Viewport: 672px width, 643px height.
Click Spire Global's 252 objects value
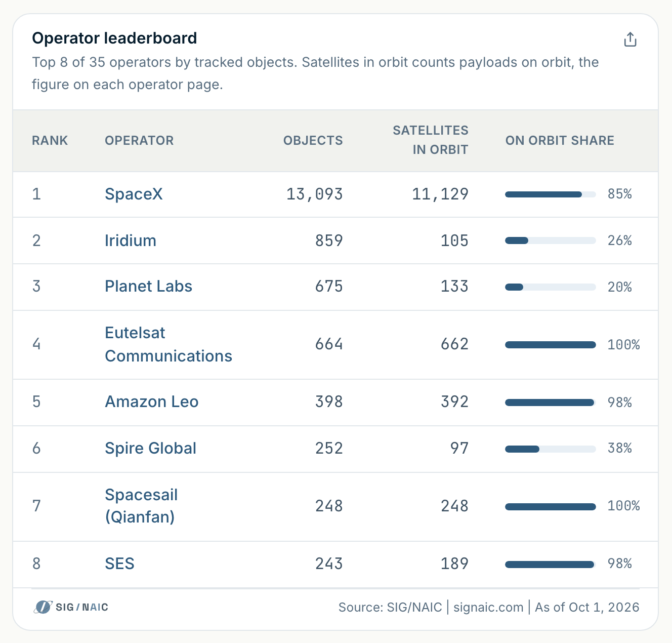329,448
